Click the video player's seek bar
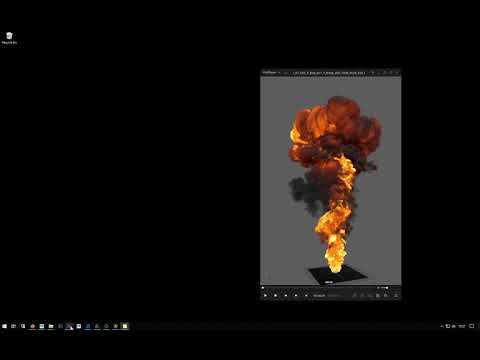Image resolution: width=480 pixels, height=360 pixels. click(318, 288)
